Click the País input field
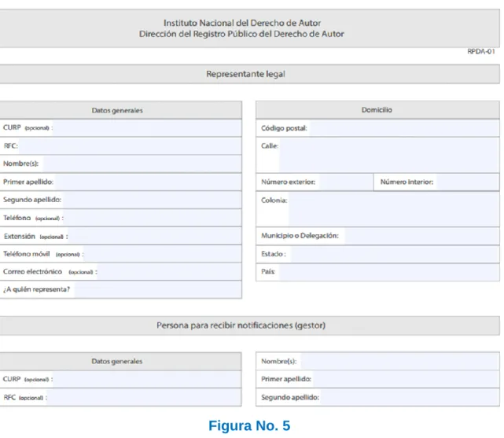 [x=389, y=272]
